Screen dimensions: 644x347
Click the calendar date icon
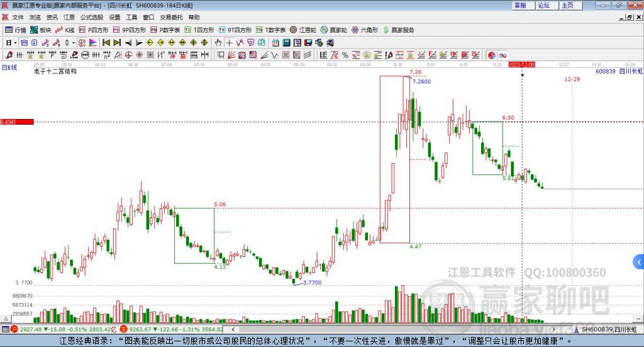coord(275,43)
